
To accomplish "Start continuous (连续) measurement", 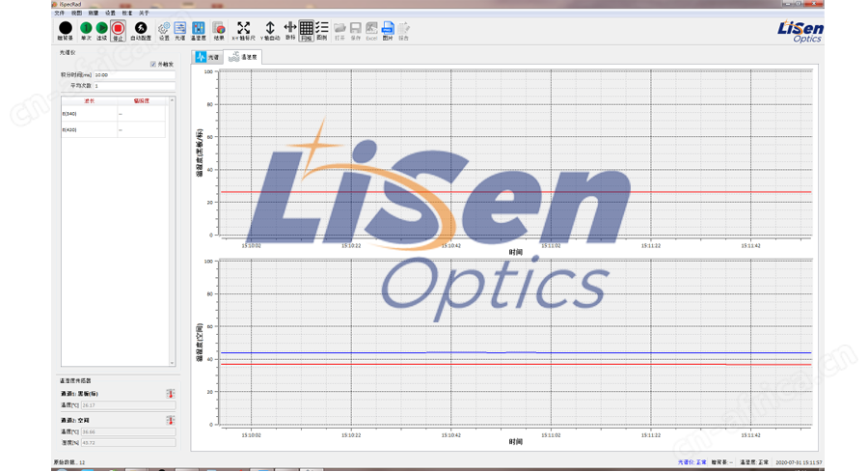I will click(x=102, y=31).
